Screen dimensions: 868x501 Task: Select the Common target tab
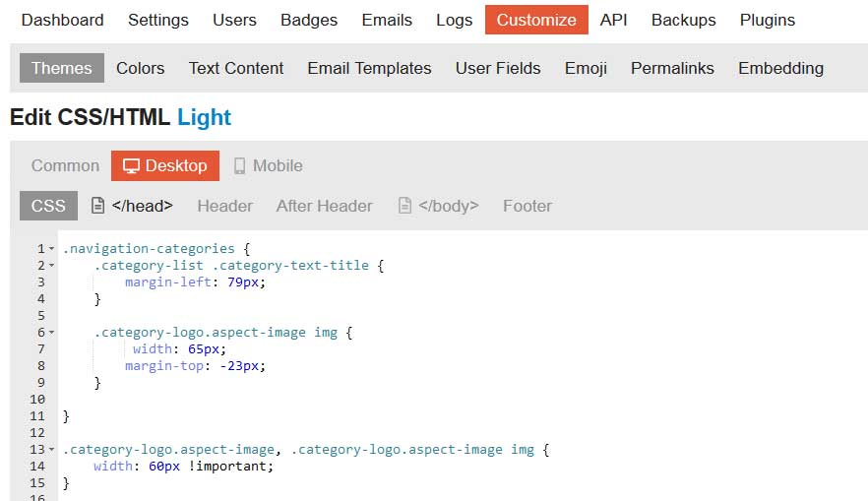point(65,165)
